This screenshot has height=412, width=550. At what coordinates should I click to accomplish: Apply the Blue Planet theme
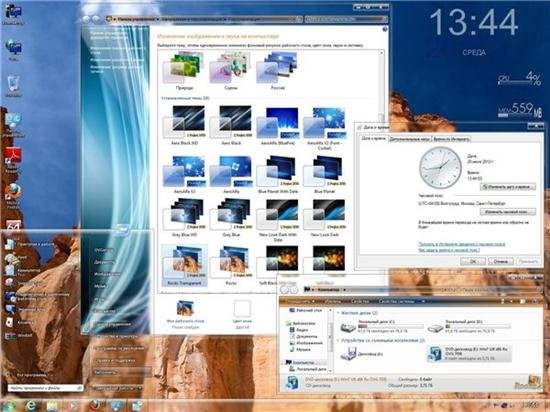pyautogui.click(x=324, y=175)
